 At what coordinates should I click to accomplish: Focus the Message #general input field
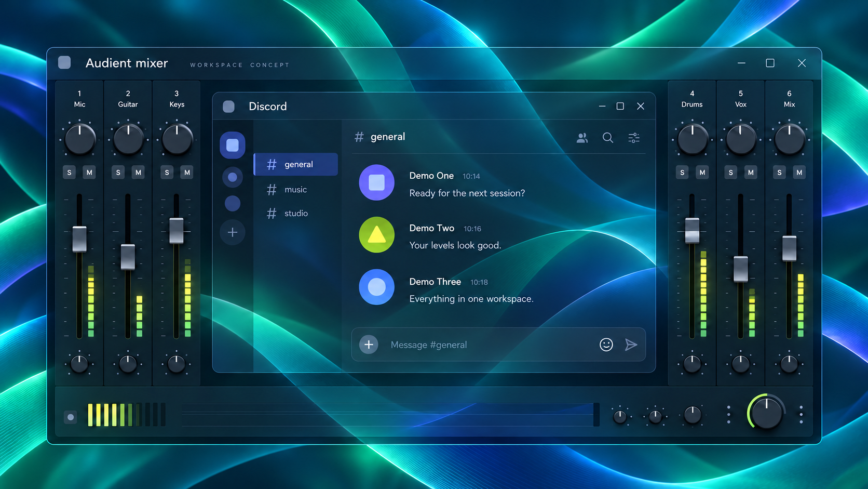click(498, 345)
